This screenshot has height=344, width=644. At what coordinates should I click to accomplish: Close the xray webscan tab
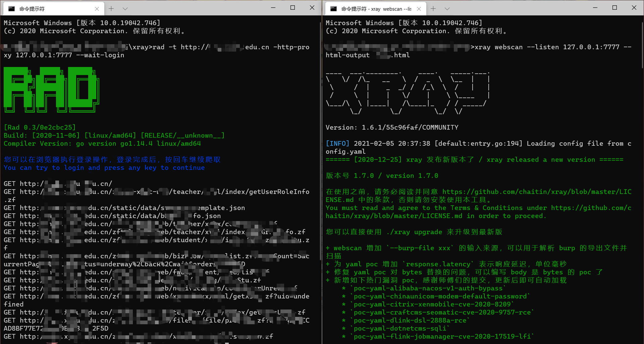(419, 9)
